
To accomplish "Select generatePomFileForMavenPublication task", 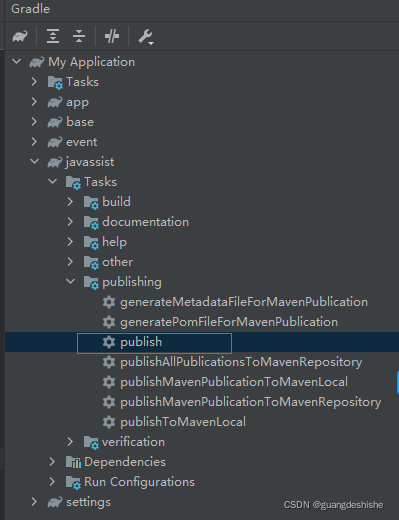I will click(229, 322).
